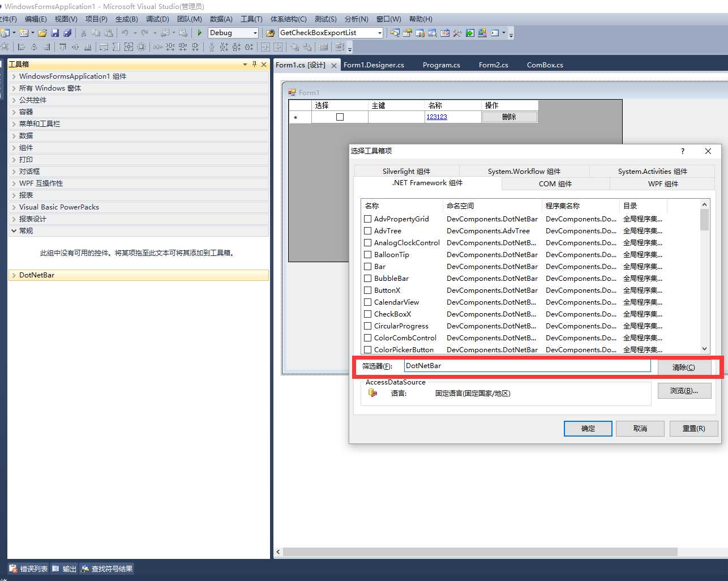
Task: Open File with the folder icon
Action: (42, 33)
